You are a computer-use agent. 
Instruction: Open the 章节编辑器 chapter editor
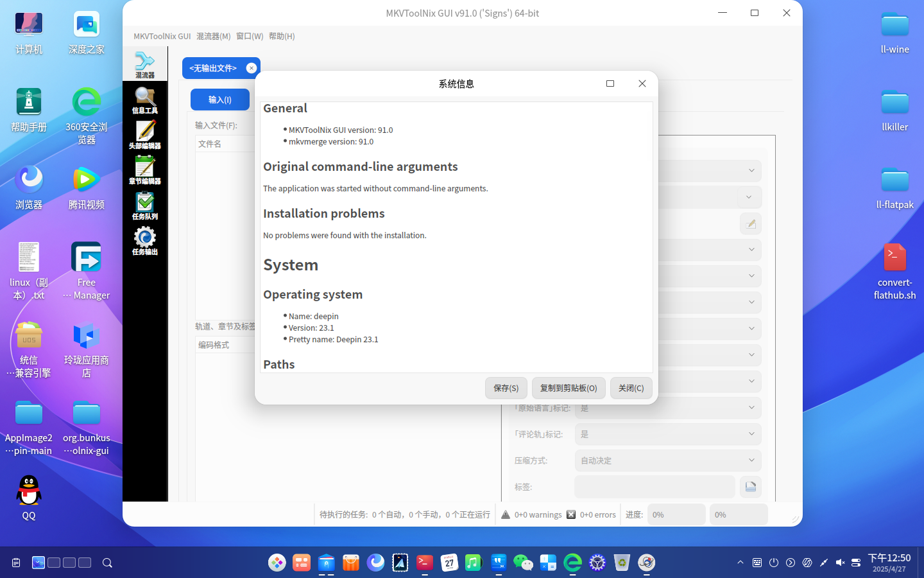tap(145, 170)
